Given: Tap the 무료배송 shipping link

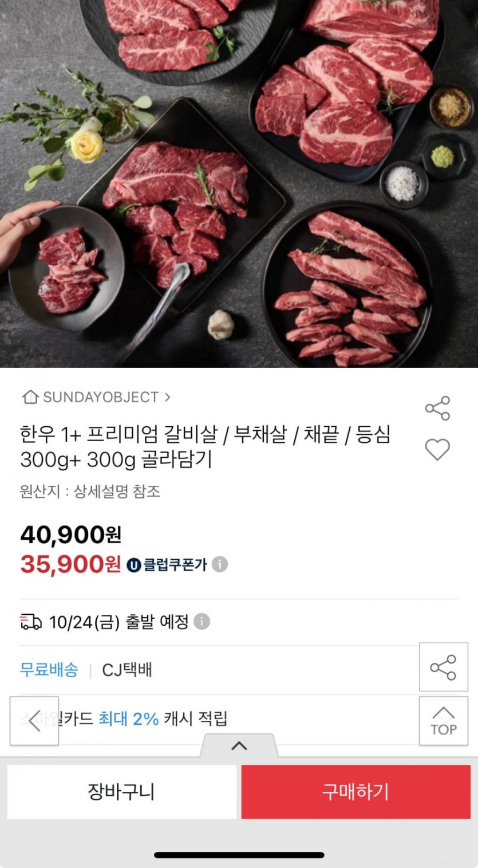Looking at the screenshot, I should click(49, 670).
